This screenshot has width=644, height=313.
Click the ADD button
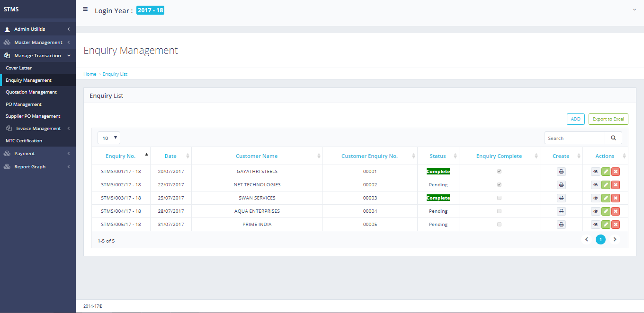pos(575,119)
